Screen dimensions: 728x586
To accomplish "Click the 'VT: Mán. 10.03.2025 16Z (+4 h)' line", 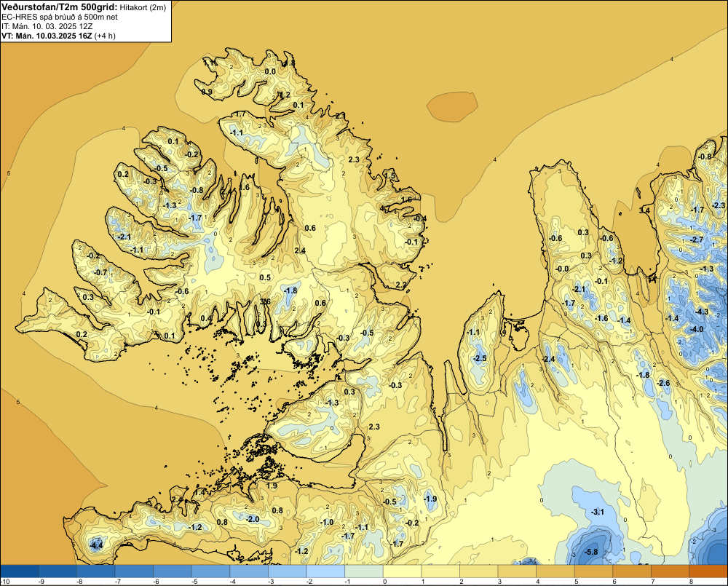I will pos(58,36).
